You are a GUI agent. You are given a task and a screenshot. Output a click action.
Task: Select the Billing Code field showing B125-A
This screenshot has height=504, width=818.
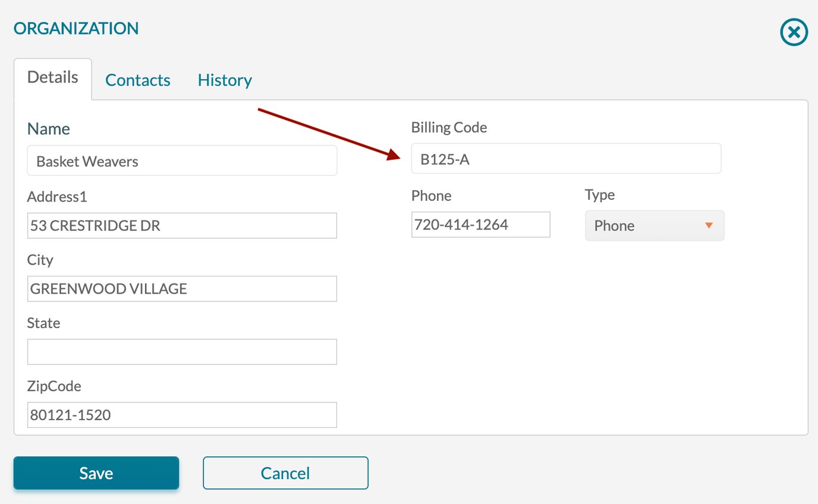coord(566,158)
